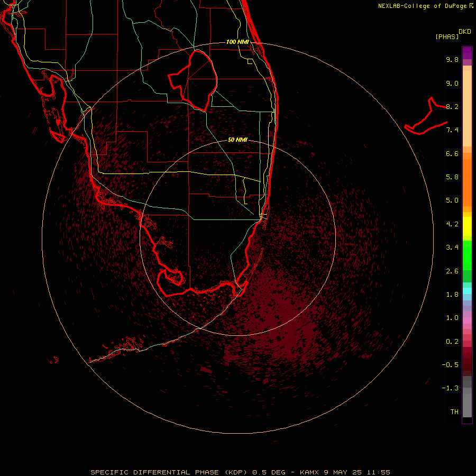Pick the peach swatch on the color scale

coord(467,108)
